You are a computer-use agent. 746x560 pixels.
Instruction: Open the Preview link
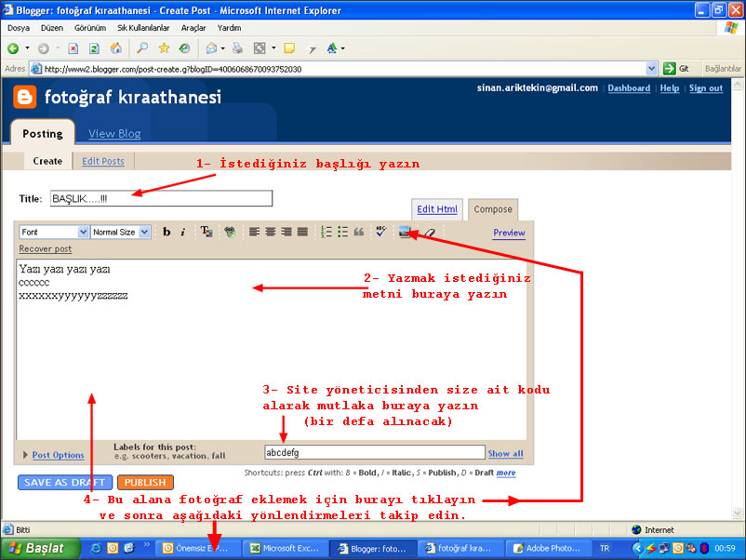coord(509,233)
